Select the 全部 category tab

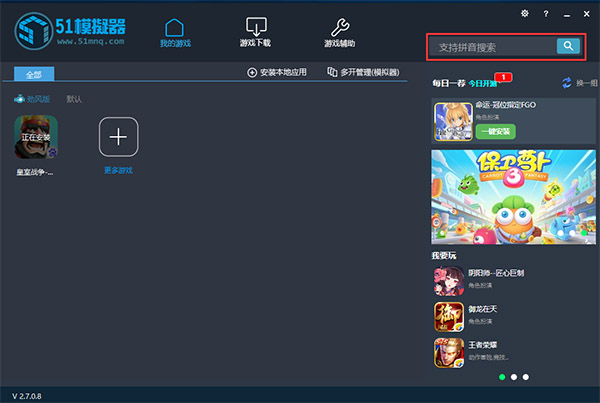(34, 74)
